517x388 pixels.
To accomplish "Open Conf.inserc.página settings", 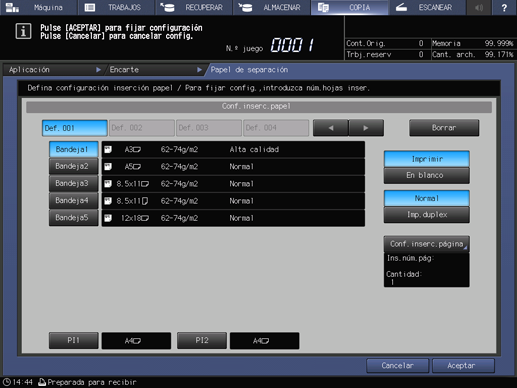I will [x=427, y=244].
